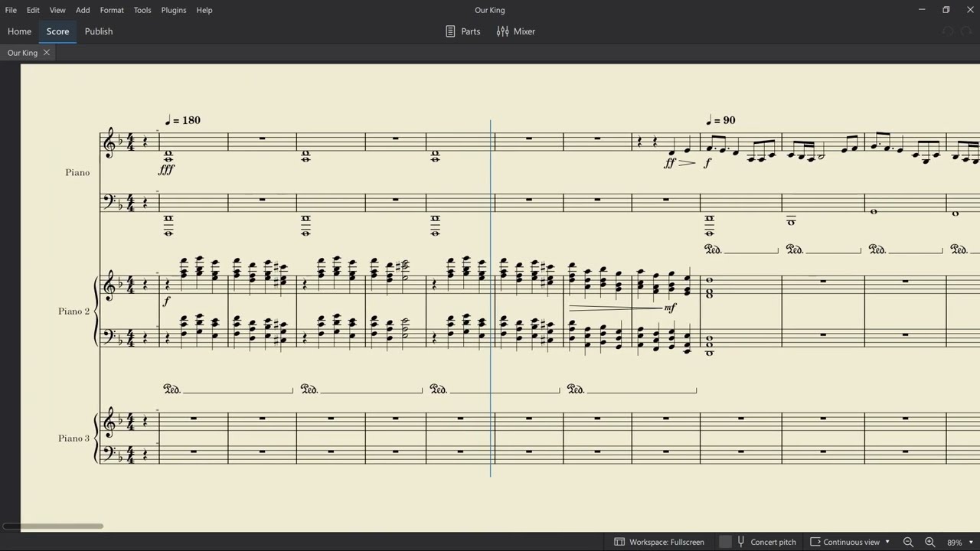Select the Piano instrument label
This screenshot has height=551, width=980.
pos(77,172)
